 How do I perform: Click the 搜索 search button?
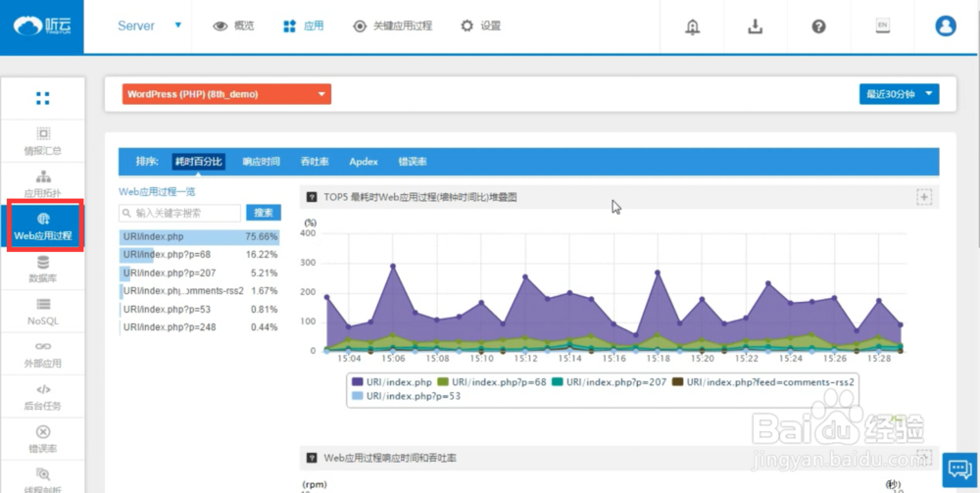pos(263,213)
